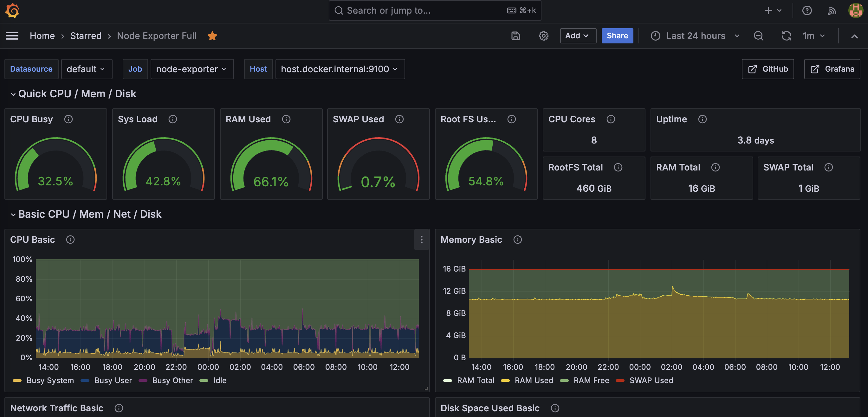The width and height of the screenshot is (868, 417).
Task: Click SWAP Used red legend swatch
Action: point(620,380)
